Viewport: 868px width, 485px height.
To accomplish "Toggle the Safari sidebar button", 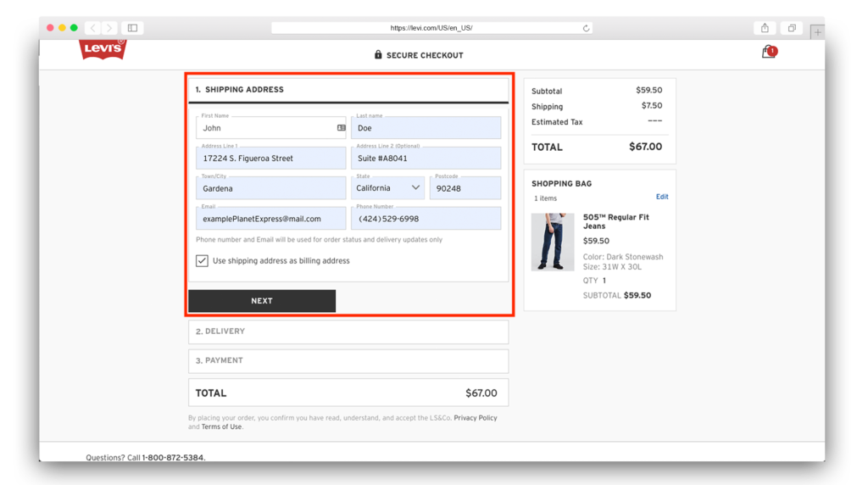I will [x=133, y=28].
